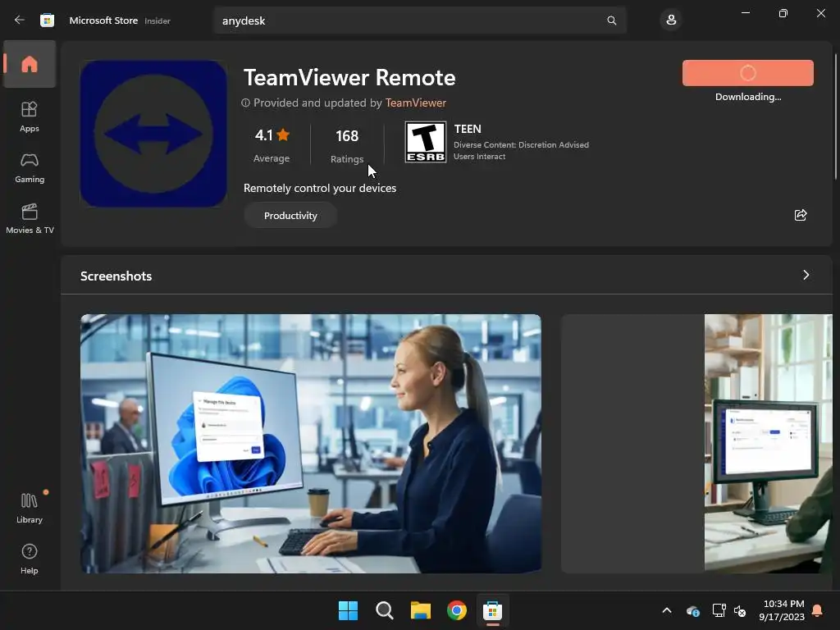The width and height of the screenshot is (840, 630).
Task: Click the Microsoft Store logo icon
Action: tap(47, 21)
